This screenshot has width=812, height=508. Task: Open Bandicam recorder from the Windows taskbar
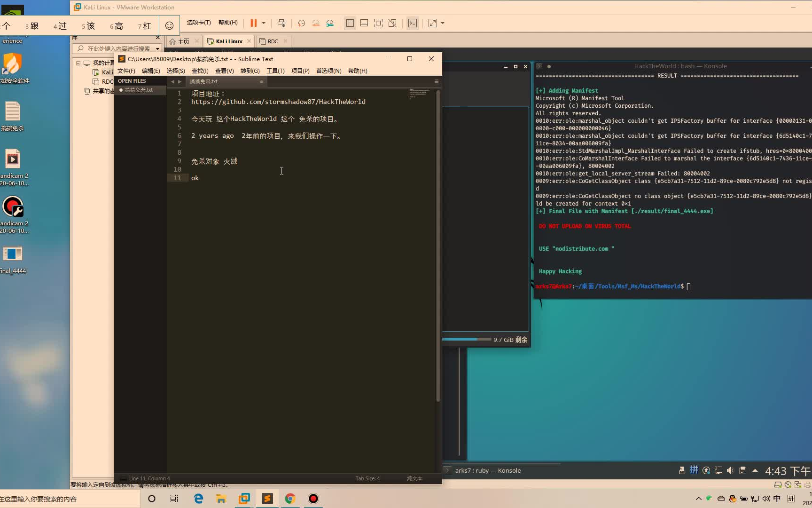coord(313,499)
